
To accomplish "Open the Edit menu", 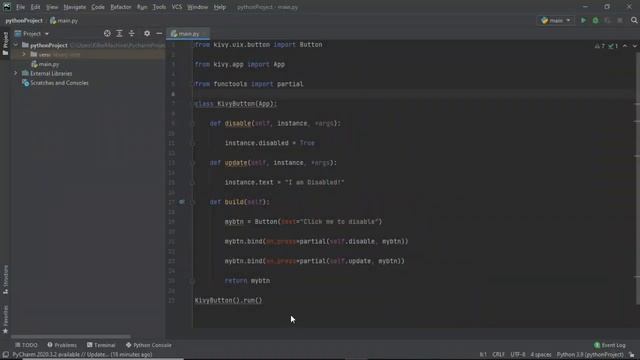I will (x=36, y=7).
